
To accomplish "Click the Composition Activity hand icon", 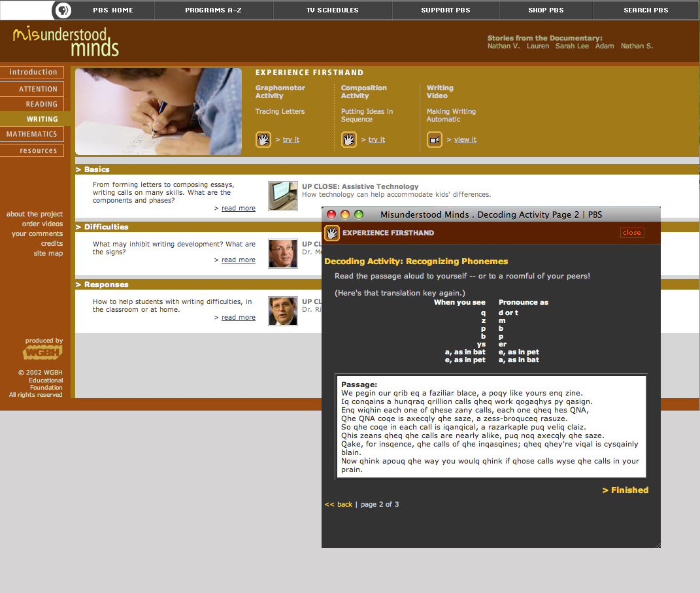I will point(349,139).
